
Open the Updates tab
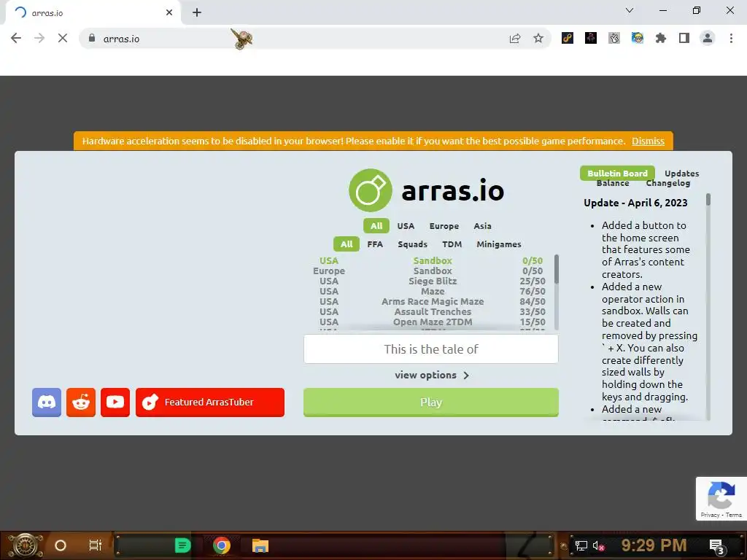[x=682, y=174]
